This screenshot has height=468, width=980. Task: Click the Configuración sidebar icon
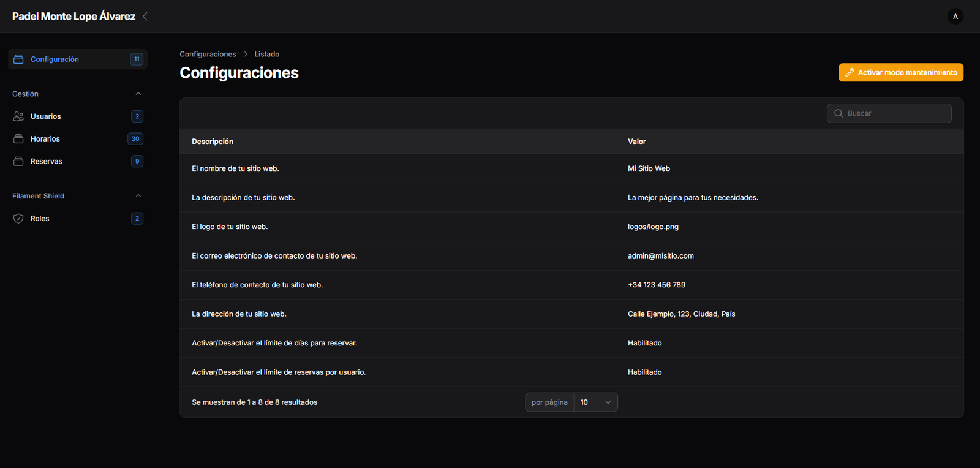coord(18,59)
